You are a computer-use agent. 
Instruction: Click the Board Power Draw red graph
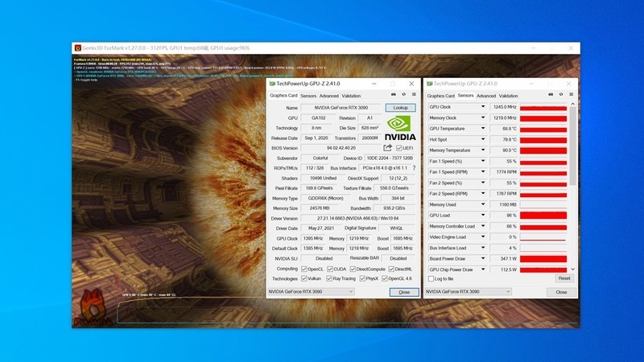(543, 259)
